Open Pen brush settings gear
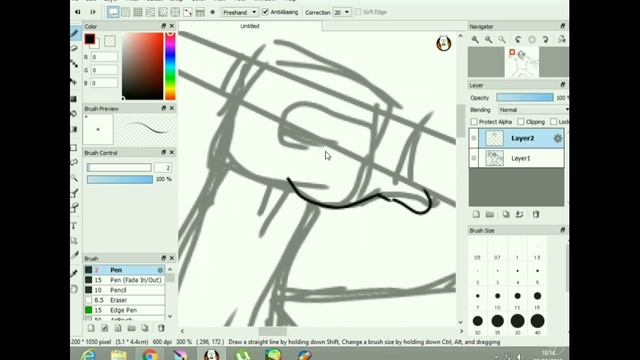The image size is (640, 360). (160, 270)
